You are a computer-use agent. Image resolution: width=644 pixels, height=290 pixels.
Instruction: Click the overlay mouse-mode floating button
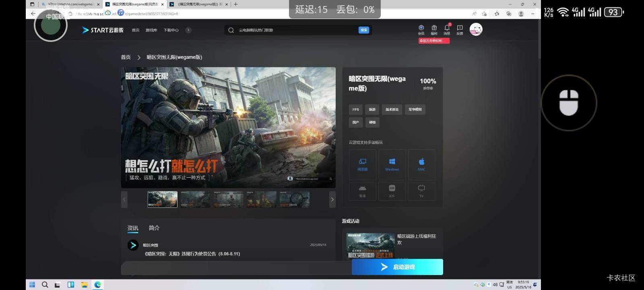[569, 103]
